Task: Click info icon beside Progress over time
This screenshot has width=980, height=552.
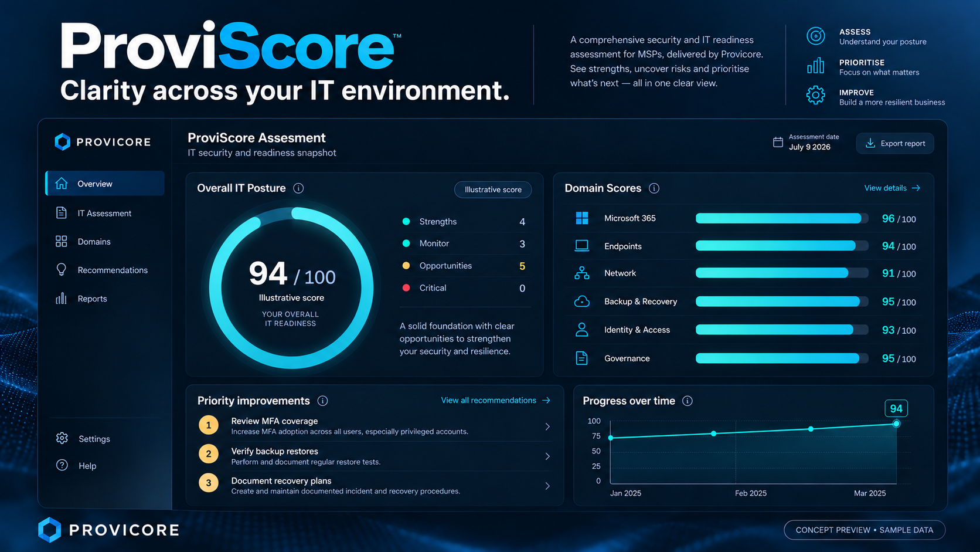Action: [x=688, y=401]
